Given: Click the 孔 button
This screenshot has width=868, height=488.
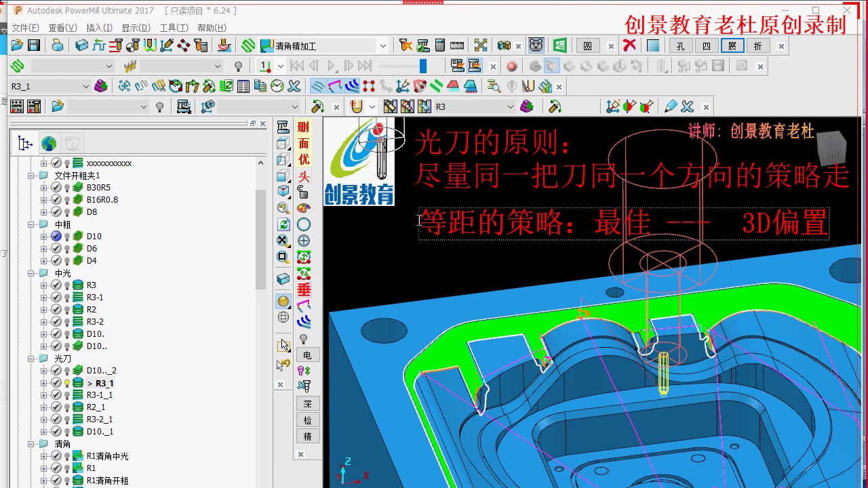Looking at the screenshot, I should pyautogui.click(x=681, y=45).
